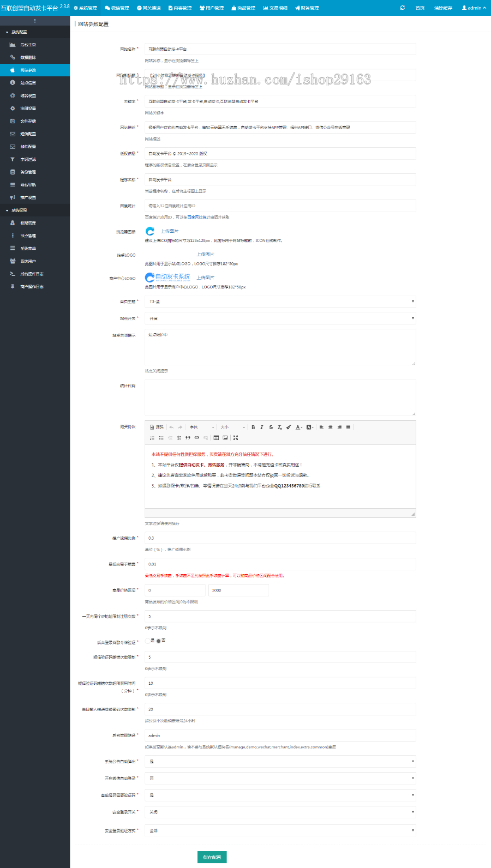Select the 否 radio for backend login verification
Image resolution: width=491 pixels, height=868 pixels.
point(159,641)
